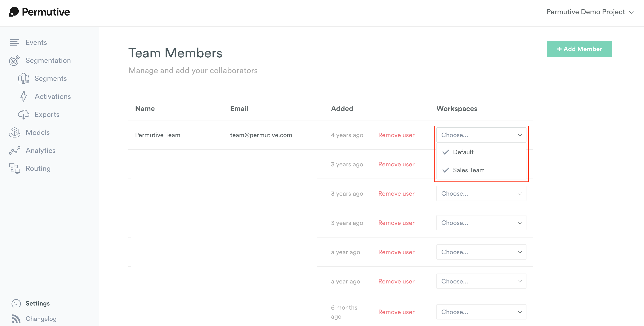Screen dimensions: 644x326
Task: Remove the first user added a year ago
Action: click(396, 252)
